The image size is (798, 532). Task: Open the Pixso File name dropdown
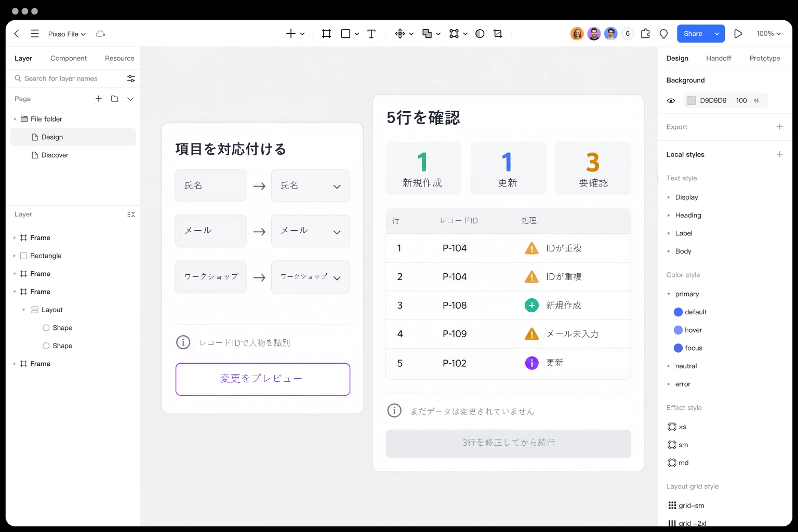click(67, 34)
